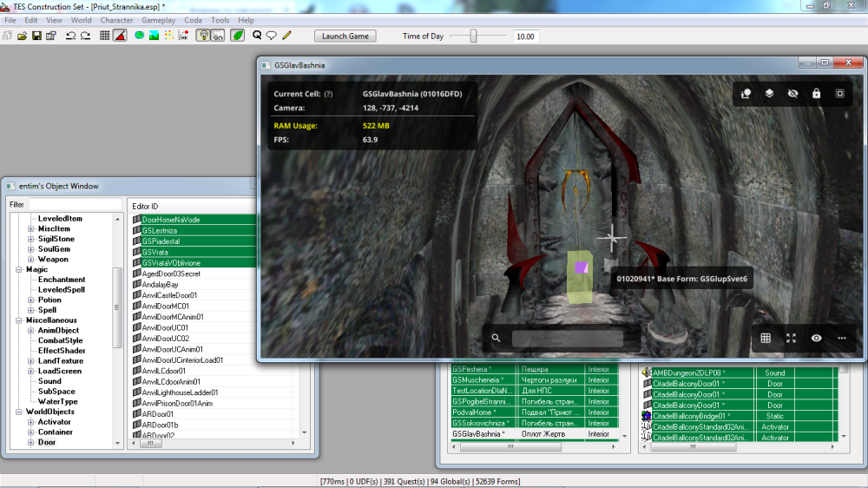Click the black Q search toolbar icon
Image resolution: width=868 pixels, height=488 pixels.
click(x=257, y=36)
